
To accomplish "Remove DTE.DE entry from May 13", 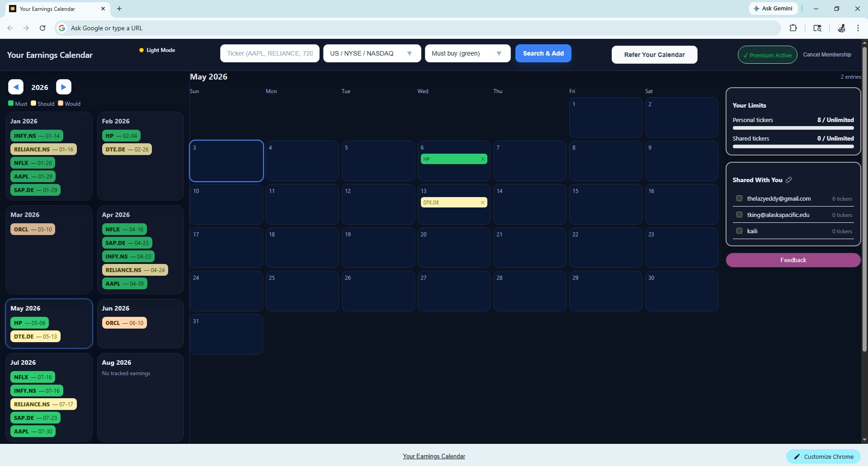I will [x=483, y=202].
